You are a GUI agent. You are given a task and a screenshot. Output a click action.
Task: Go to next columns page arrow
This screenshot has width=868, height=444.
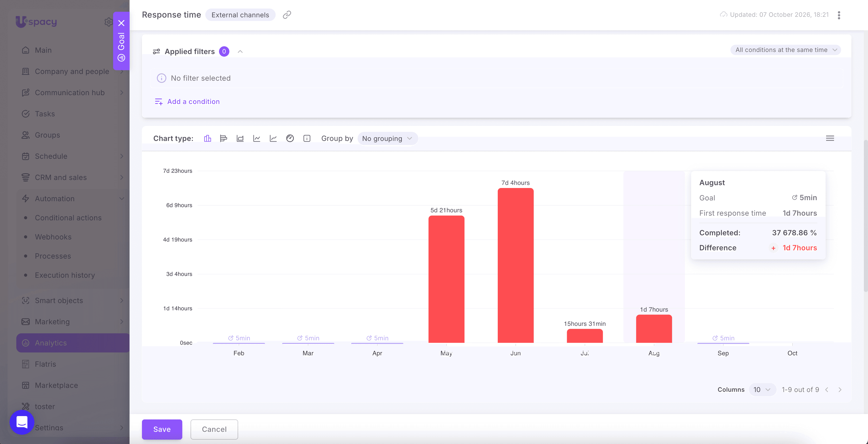coord(840,390)
